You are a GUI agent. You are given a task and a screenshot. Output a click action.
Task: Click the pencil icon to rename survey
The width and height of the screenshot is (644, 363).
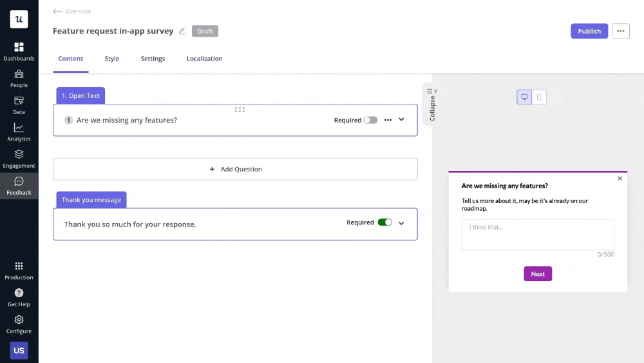click(182, 31)
